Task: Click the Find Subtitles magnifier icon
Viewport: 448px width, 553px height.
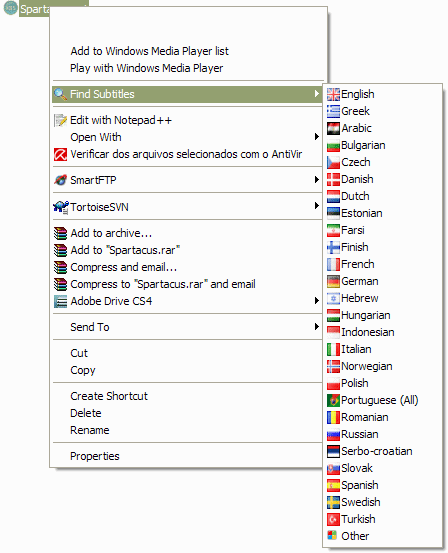Action: pos(60,94)
